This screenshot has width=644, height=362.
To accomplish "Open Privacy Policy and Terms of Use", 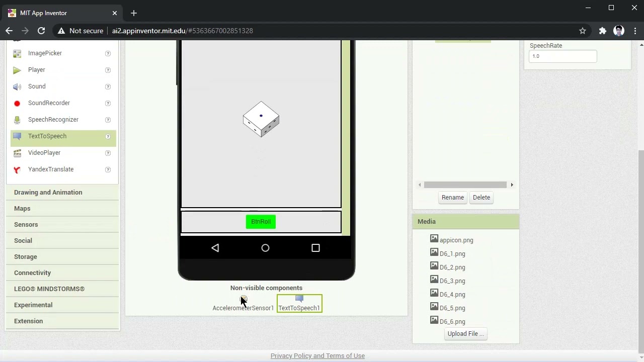I will (x=317, y=356).
